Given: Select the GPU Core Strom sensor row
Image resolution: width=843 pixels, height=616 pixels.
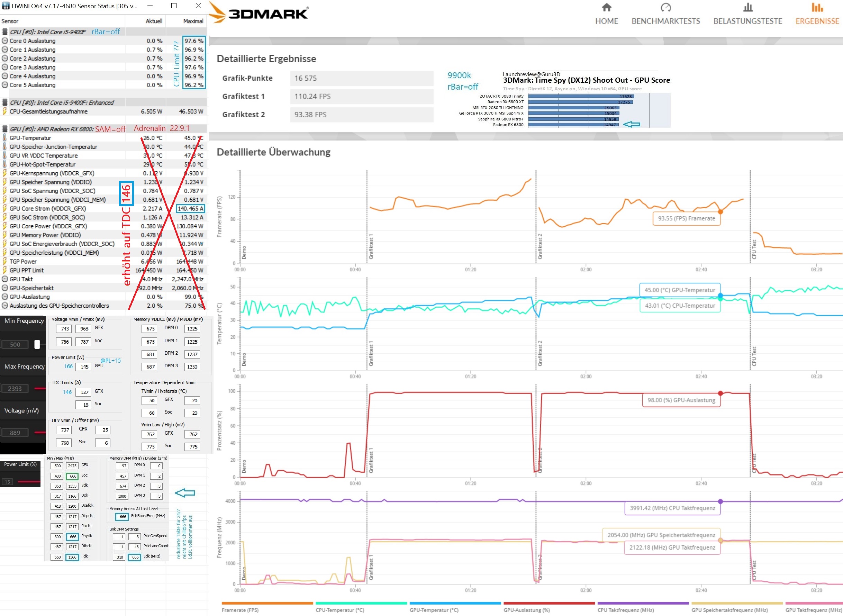Looking at the screenshot, I should pos(48,208).
